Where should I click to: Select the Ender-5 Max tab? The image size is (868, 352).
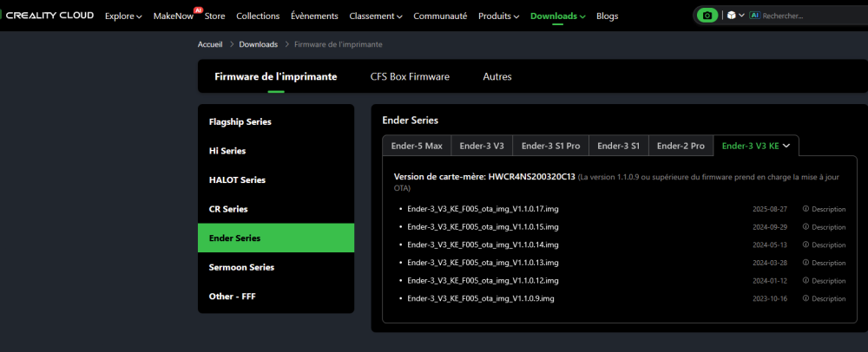[x=417, y=146]
